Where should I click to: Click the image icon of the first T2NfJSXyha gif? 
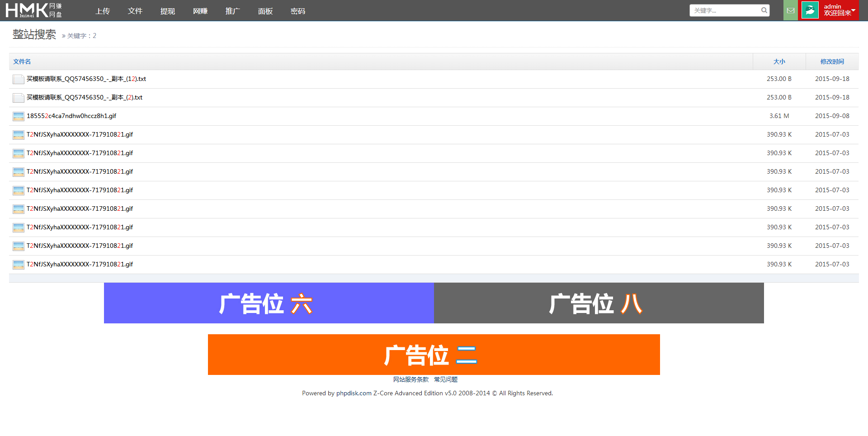point(18,134)
